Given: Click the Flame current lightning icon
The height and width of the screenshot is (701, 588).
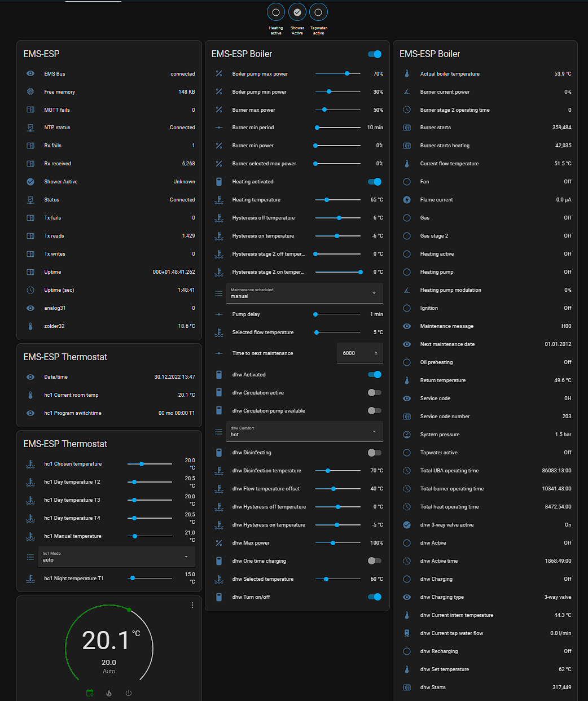Looking at the screenshot, I should (x=407, y=200).
